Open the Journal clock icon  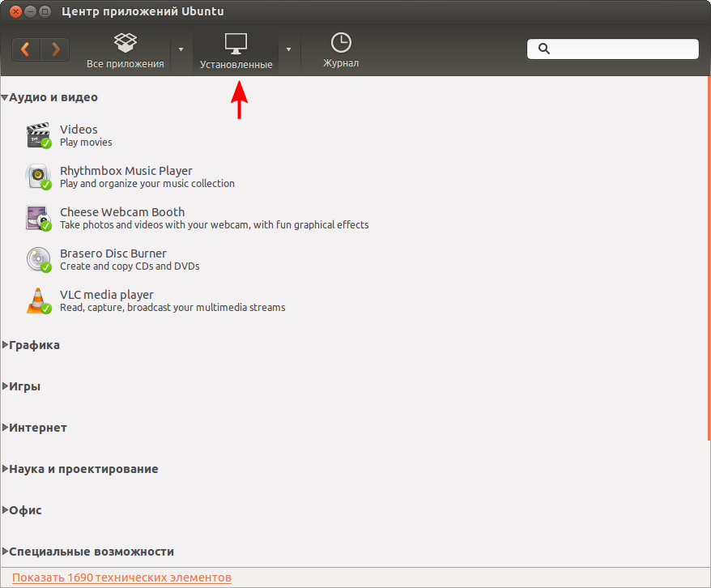point(341,43)
